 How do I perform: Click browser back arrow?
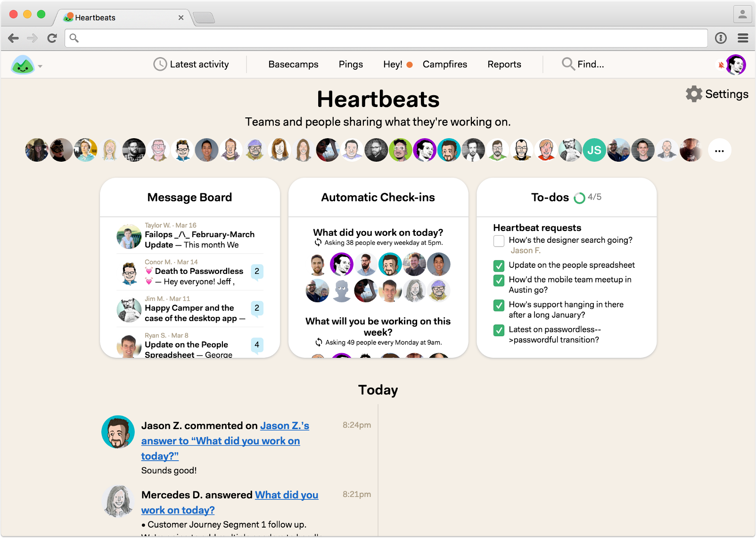click(x=14, y=38)
